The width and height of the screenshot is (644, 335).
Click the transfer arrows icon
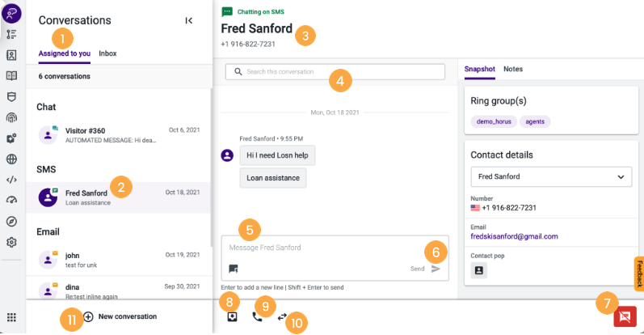click(282, 317)
